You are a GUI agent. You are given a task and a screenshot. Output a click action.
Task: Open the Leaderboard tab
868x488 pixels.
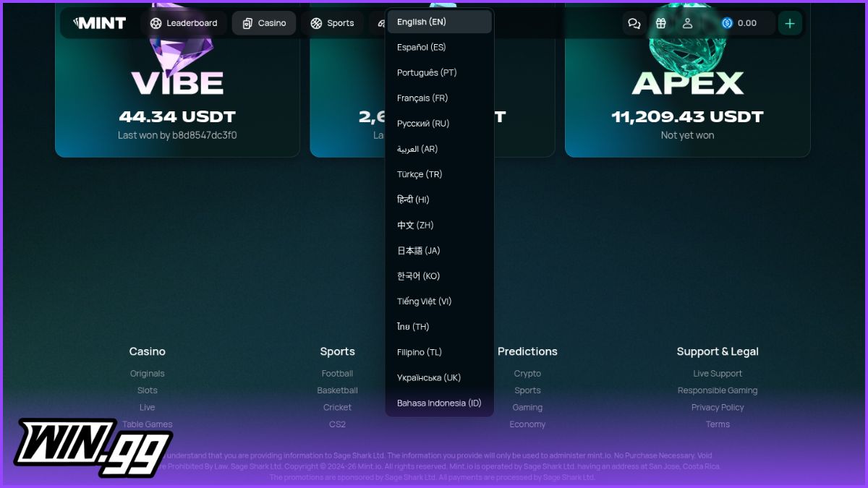[x=184, y=23]
